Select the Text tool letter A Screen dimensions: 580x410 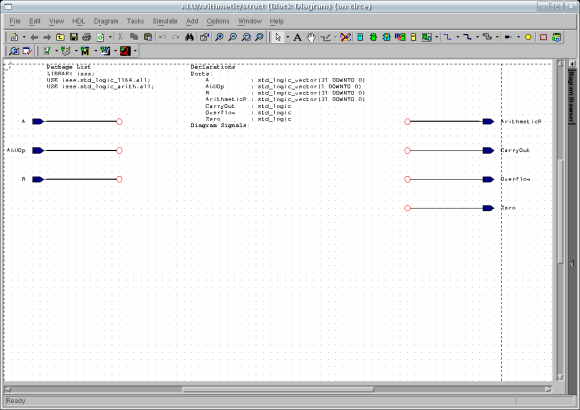[297, 37]
